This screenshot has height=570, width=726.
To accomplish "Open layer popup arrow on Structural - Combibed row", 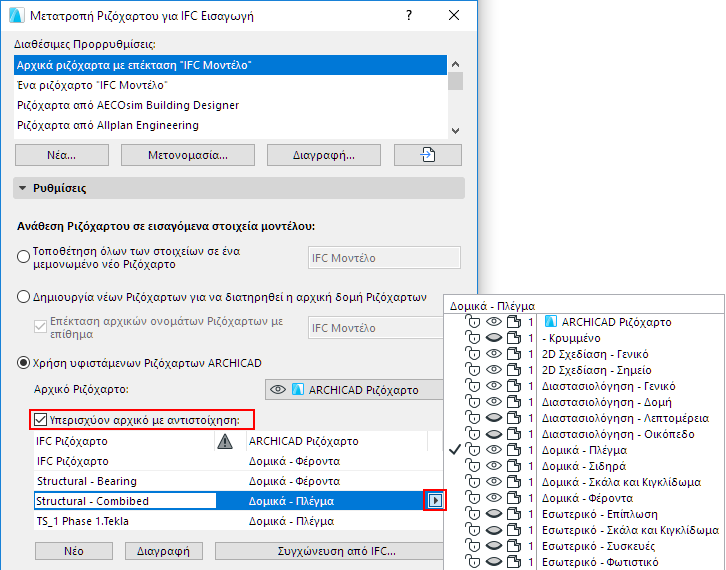I will pyautogui.click(x=435, y=501).
